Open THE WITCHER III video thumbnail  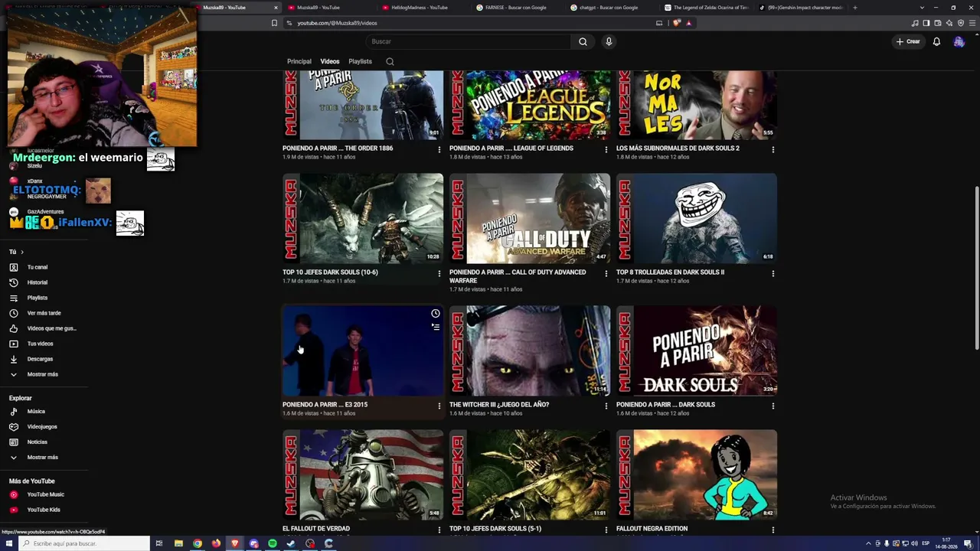point(530,350)
